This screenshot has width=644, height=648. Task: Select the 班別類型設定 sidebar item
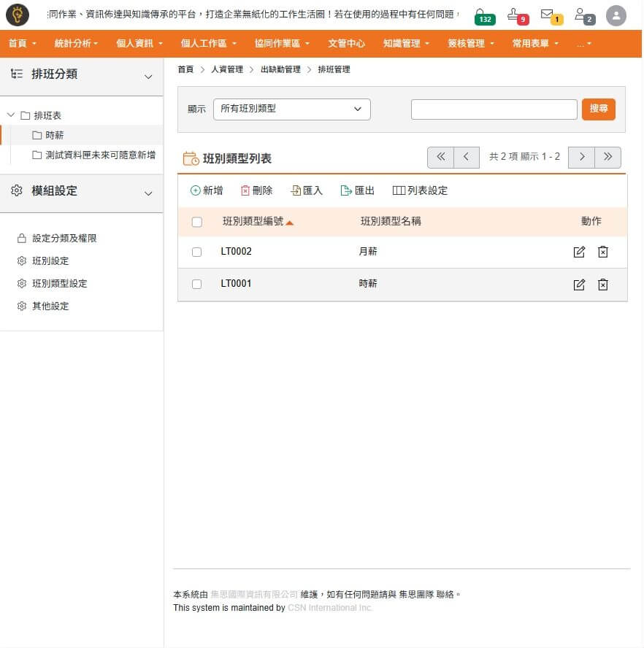click(x=59, y=283)
